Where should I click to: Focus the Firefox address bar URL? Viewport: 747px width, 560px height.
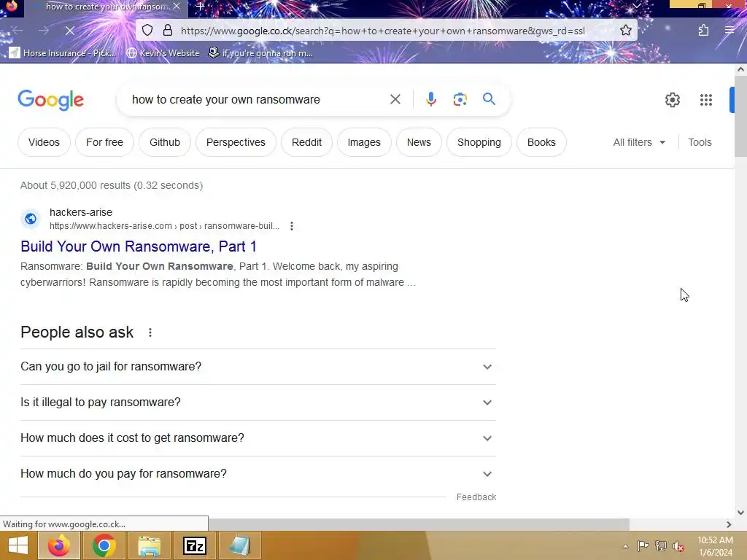(382, 31)
